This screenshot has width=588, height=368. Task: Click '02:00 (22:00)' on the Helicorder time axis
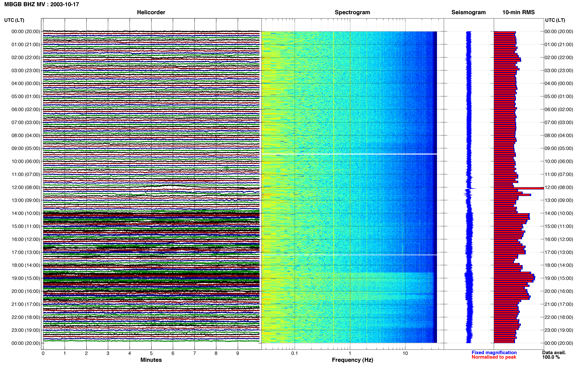pyautogui.click(x=26, y=57)
